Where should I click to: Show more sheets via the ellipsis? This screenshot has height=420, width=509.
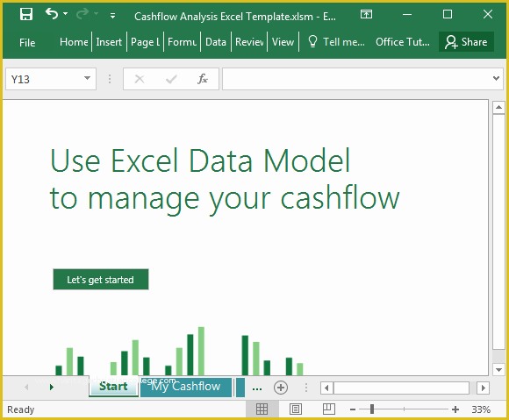(x=257, y=388)
